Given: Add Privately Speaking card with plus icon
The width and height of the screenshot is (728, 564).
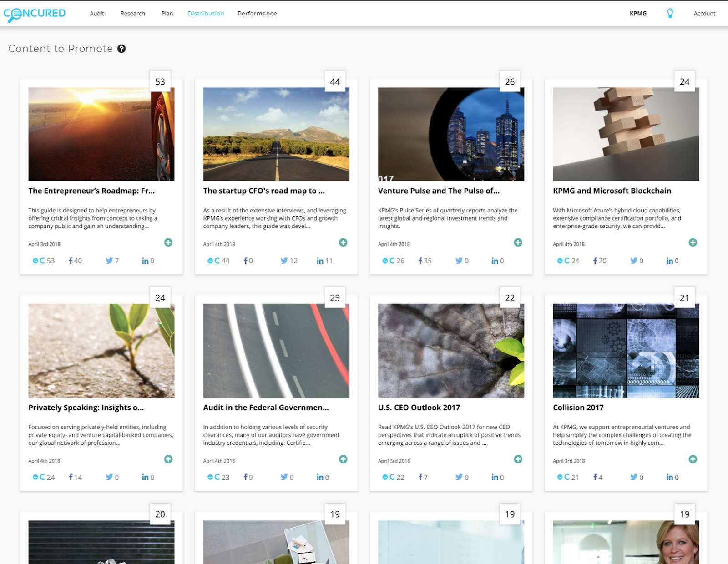Looking at the screenshot, I should 168,459.
